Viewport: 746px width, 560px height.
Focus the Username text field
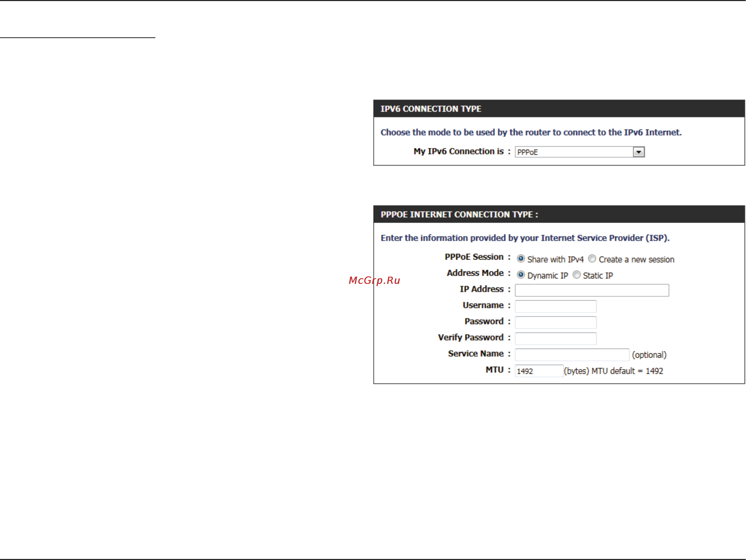click(555, 306)
